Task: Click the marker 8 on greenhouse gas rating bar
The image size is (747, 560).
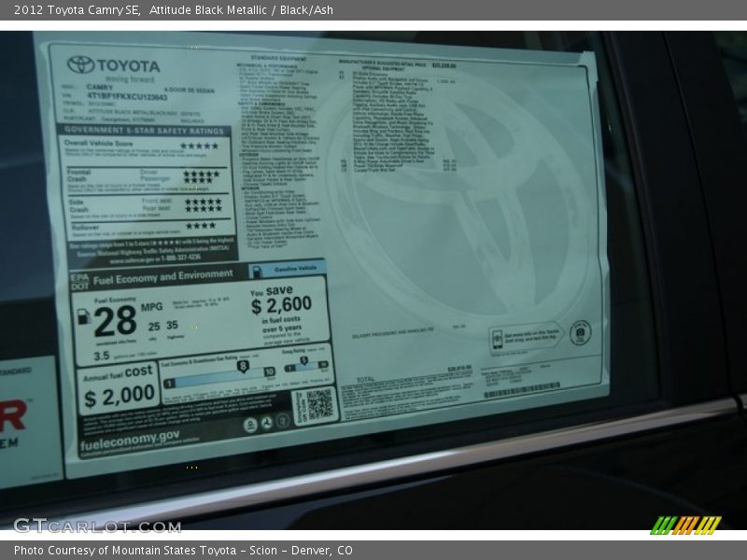Action: pos(243,367)
